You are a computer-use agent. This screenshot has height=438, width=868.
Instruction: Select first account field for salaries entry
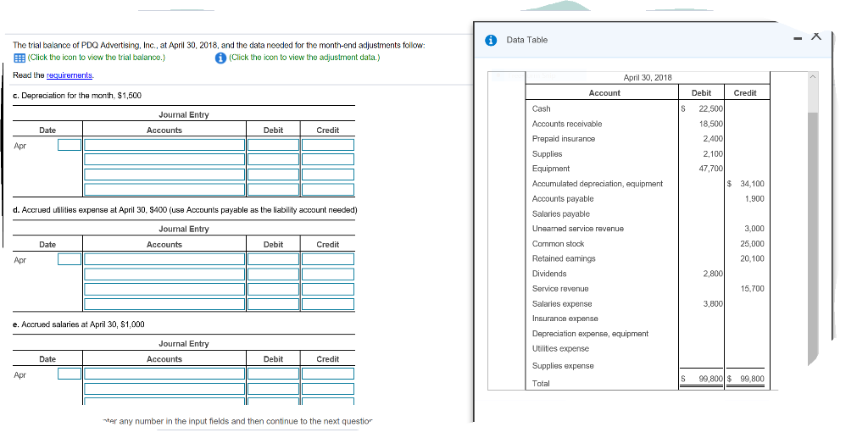pyautogui.click(x=164, y=374)
